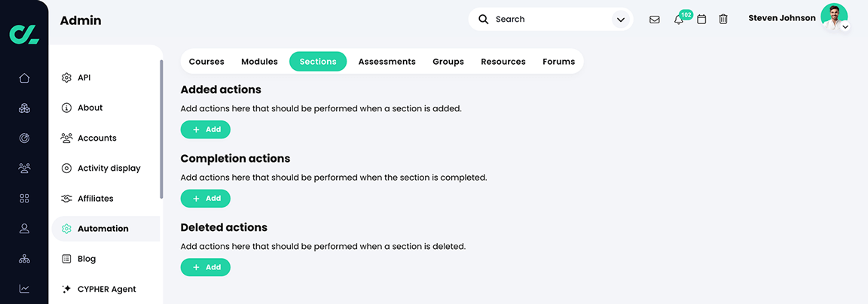Click Add under Deleted actions
Viewport: 868px width, 304px height.
206,267
